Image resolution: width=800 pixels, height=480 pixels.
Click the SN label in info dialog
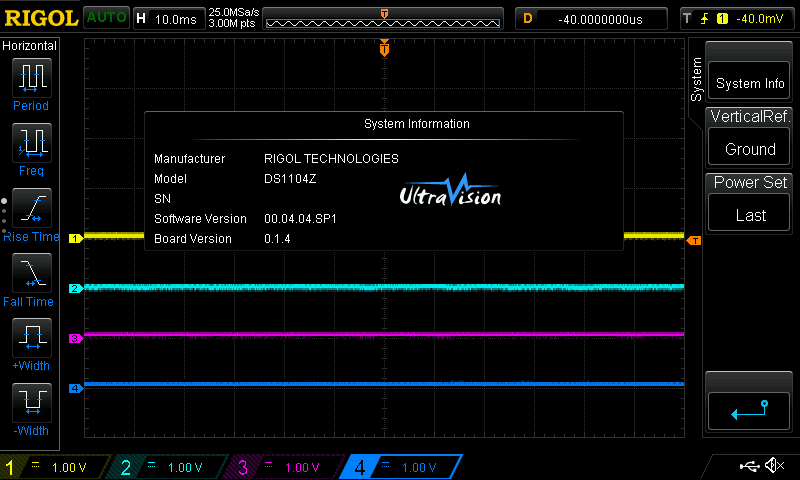162,199
